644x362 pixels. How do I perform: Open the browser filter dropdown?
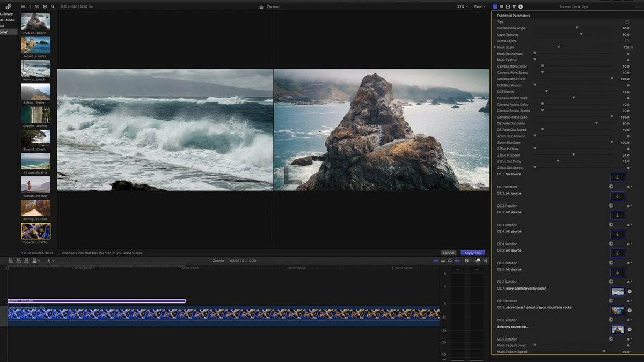pyautogui.click(x=26, y=6)
